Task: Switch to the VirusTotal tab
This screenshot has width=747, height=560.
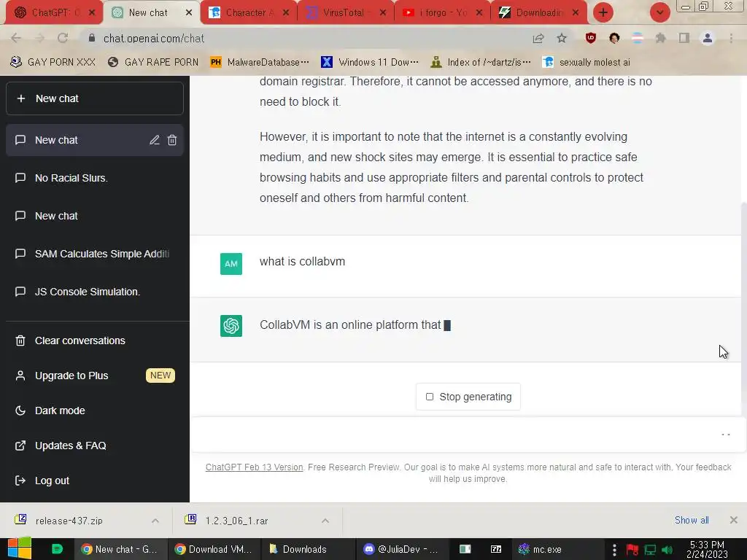Action: pyautogui.click(x=346, y=13)
